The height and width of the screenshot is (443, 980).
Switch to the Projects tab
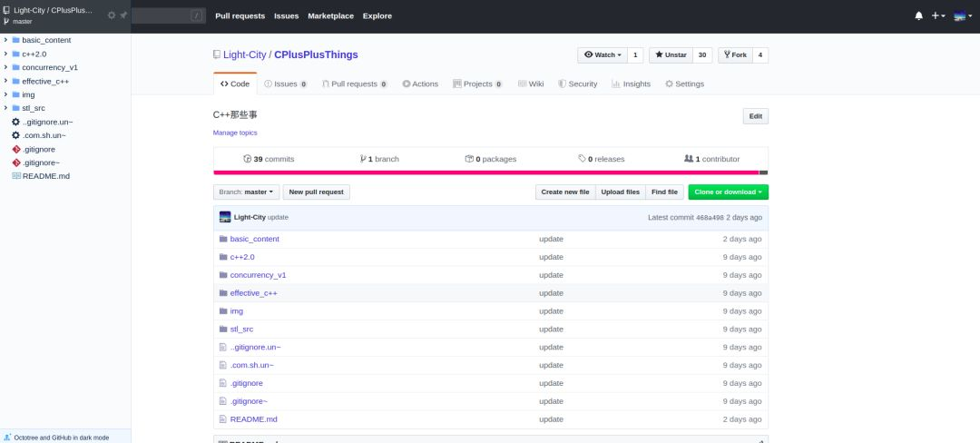tap(477, 84)
